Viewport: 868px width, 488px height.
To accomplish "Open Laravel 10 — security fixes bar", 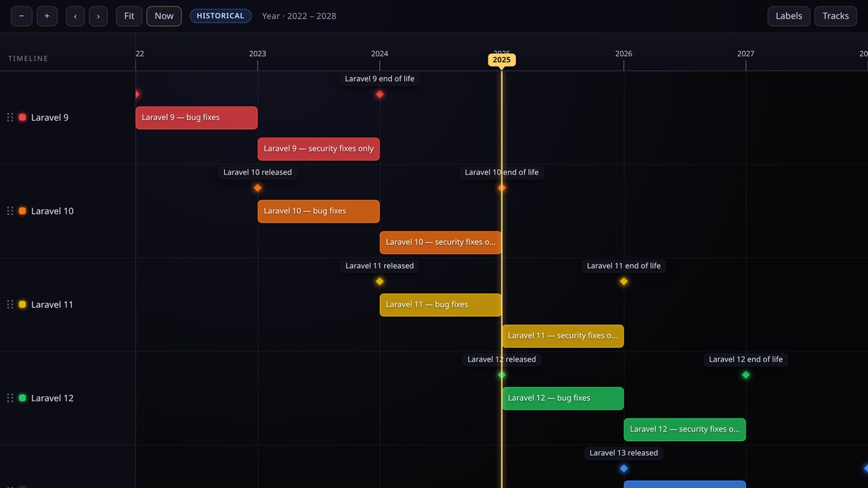I will click(x=441, y=242).
